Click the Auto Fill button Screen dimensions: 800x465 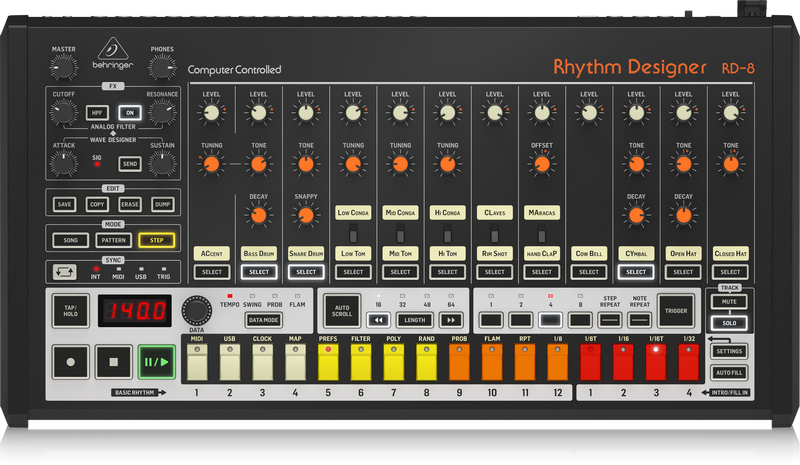point(727,372)
